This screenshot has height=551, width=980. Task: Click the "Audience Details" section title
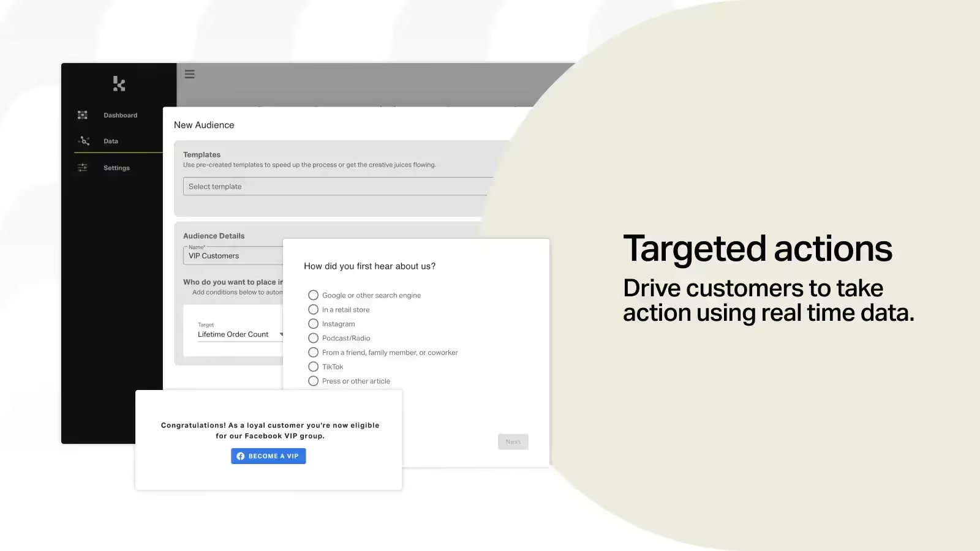(x=214, y=236)
